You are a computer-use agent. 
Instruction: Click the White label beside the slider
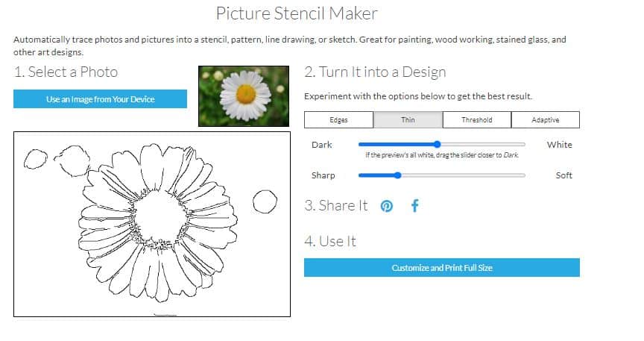559,145
